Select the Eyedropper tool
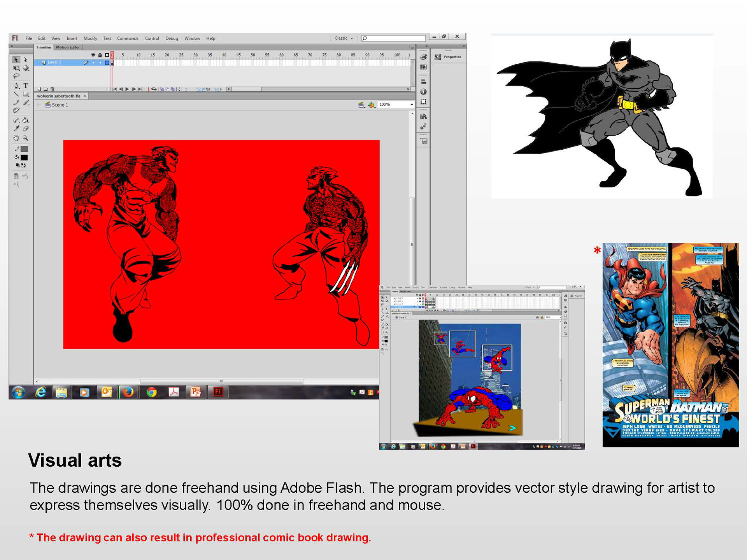Screen dimensions: 747x560 [x=16, y=128]
